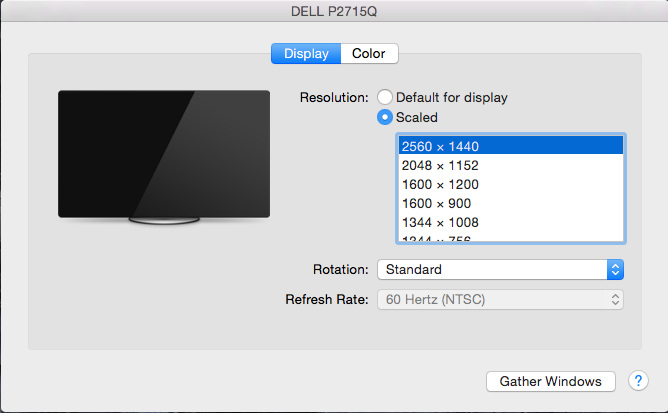
Task: Open the help question mark button
Action: [638, 381]
